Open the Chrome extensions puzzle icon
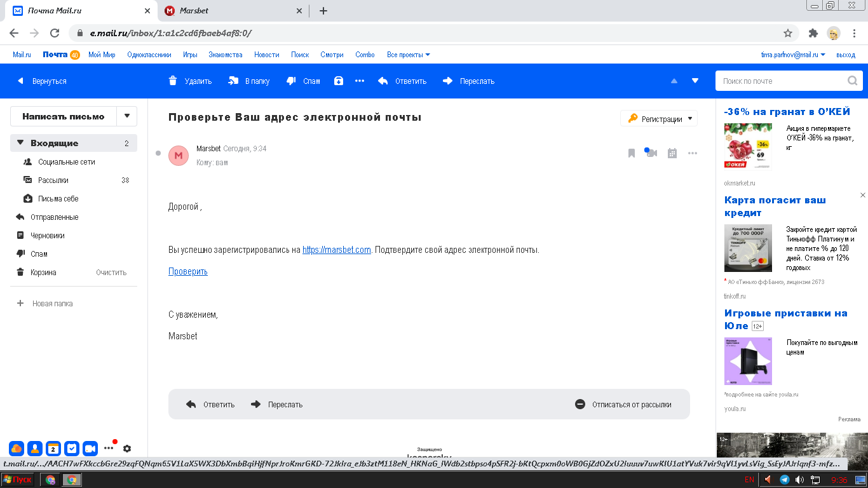Screen dimensions: 868x488 (x=813, y=33)
